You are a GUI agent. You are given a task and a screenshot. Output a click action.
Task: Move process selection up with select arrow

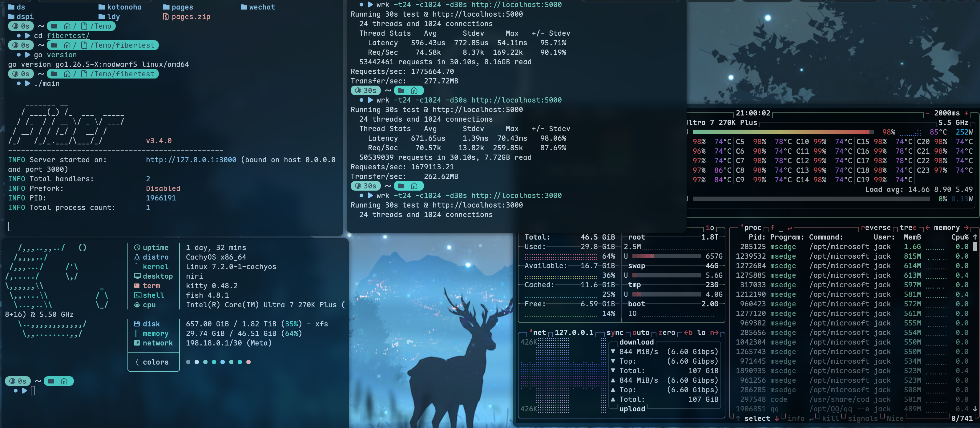[x=738, y=418]
